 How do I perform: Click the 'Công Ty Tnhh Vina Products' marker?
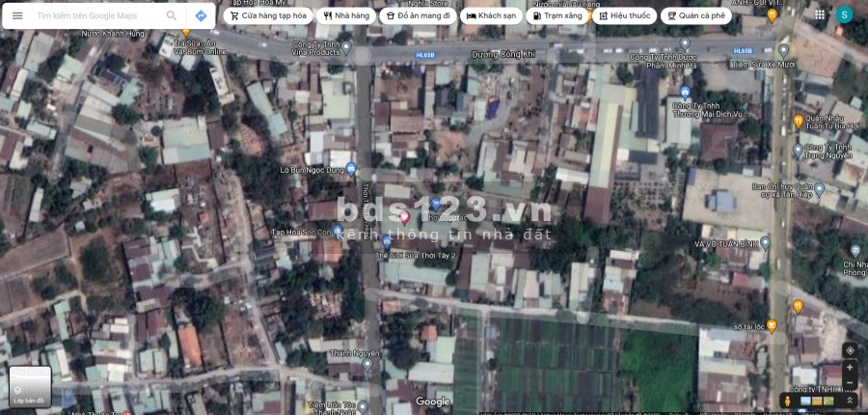[346, 47]
